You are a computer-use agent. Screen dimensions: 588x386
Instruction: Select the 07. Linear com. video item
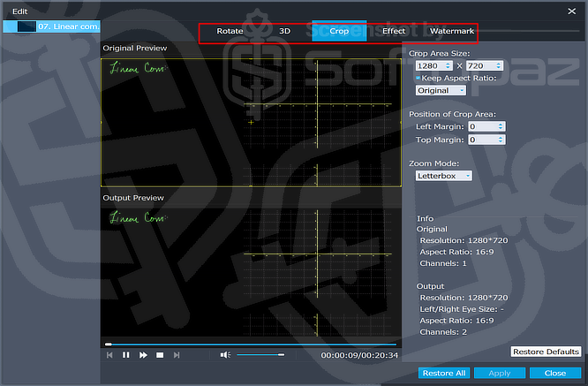point(52,26)
